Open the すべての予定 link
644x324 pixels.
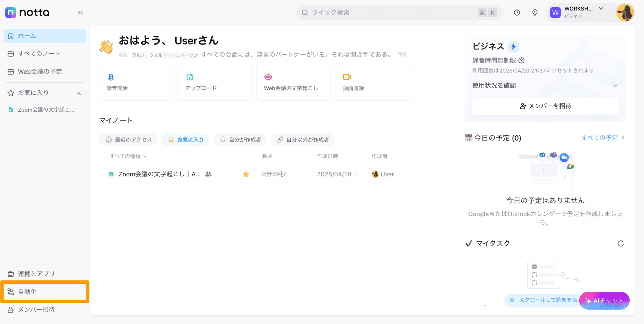[x=603, y=138]
